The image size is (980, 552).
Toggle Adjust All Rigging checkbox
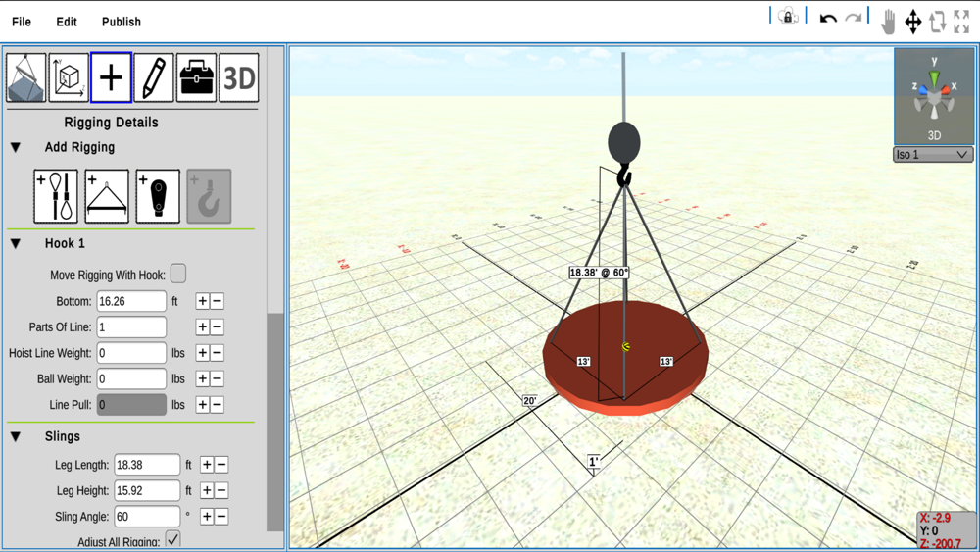pos(173,539)
